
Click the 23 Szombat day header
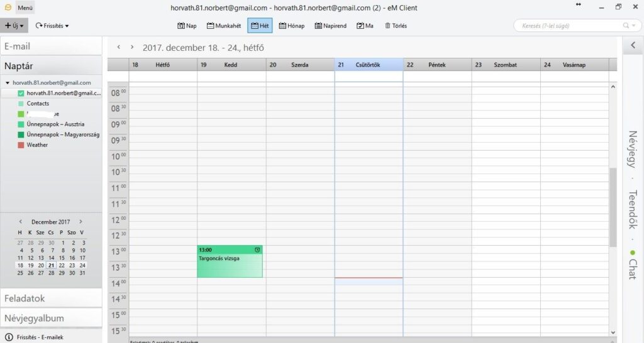pos(506,65)
